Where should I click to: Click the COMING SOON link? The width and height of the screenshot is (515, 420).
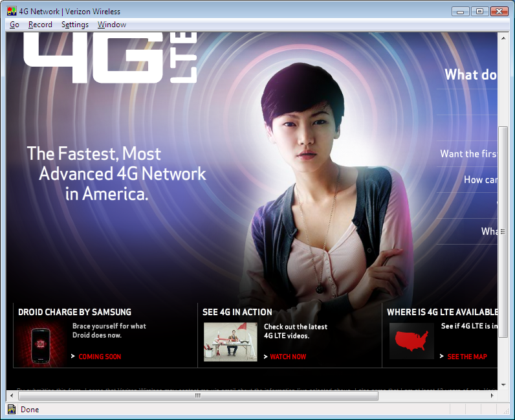[x=100, y=357]
